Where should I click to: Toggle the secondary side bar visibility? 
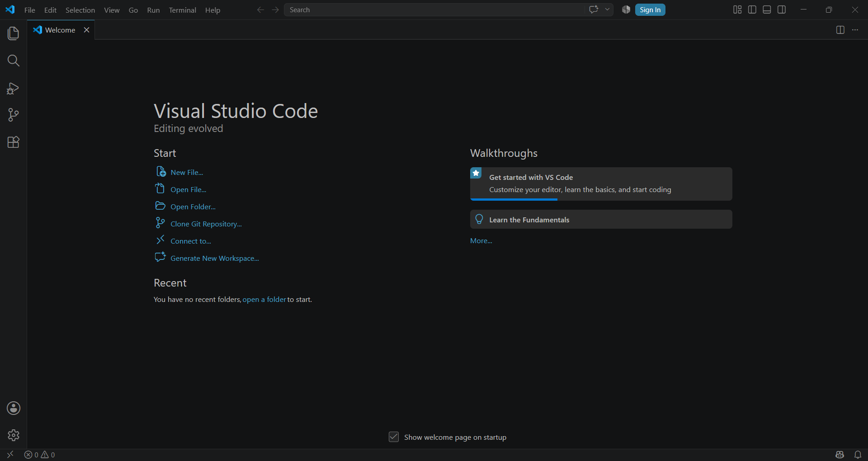pyautogui.click(x=782, y=9)
